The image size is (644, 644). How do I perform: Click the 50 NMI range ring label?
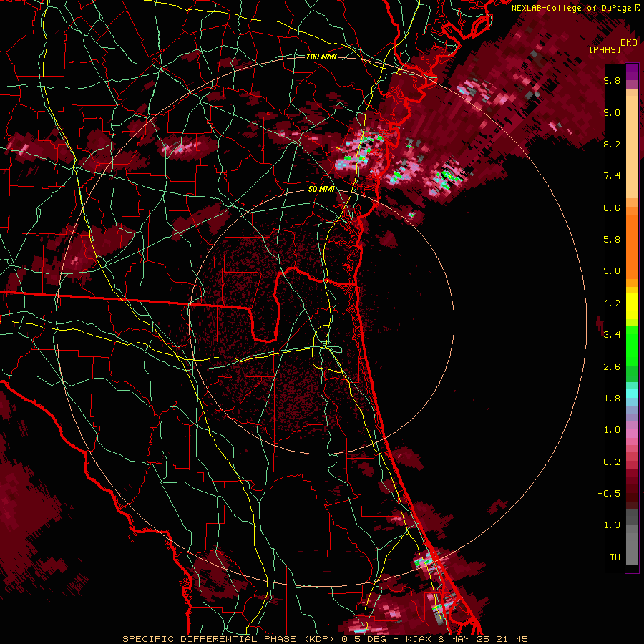pyautogui.click(x=321, y=190)
